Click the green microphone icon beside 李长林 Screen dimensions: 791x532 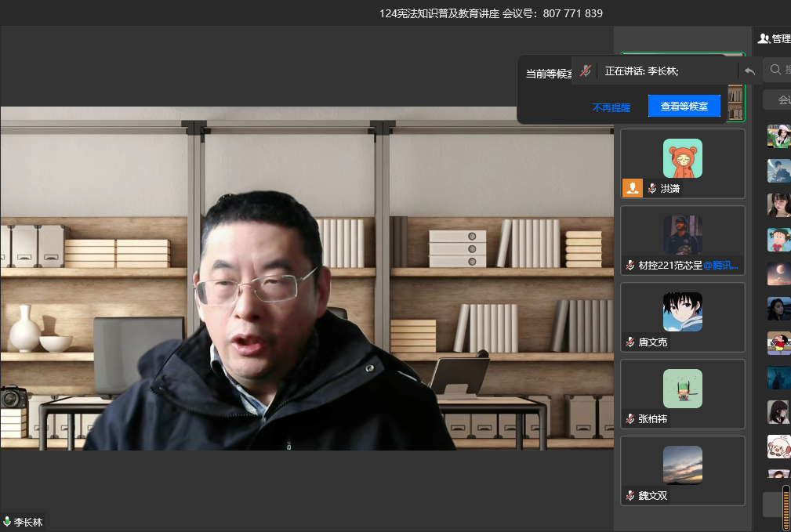pos(7,522)
